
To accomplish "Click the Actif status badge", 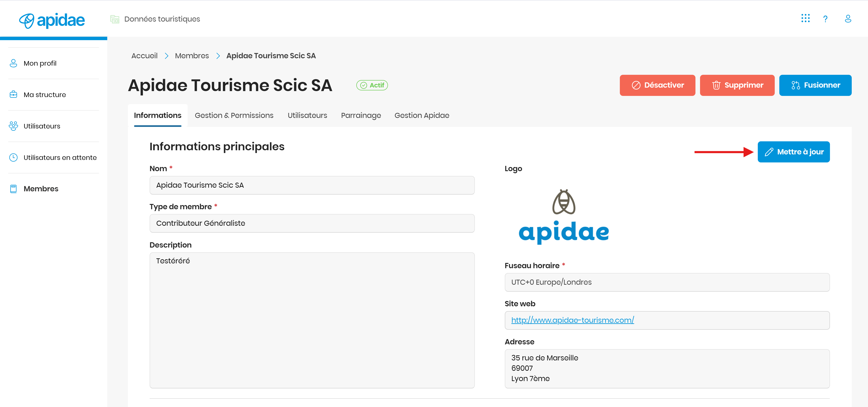I will click(x=372, y=85).
